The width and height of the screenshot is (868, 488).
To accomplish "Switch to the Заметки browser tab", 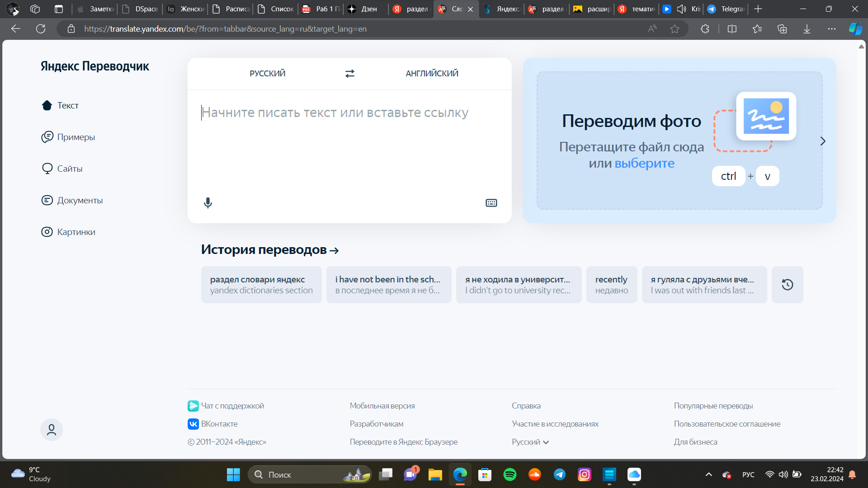I will (95, 9).
